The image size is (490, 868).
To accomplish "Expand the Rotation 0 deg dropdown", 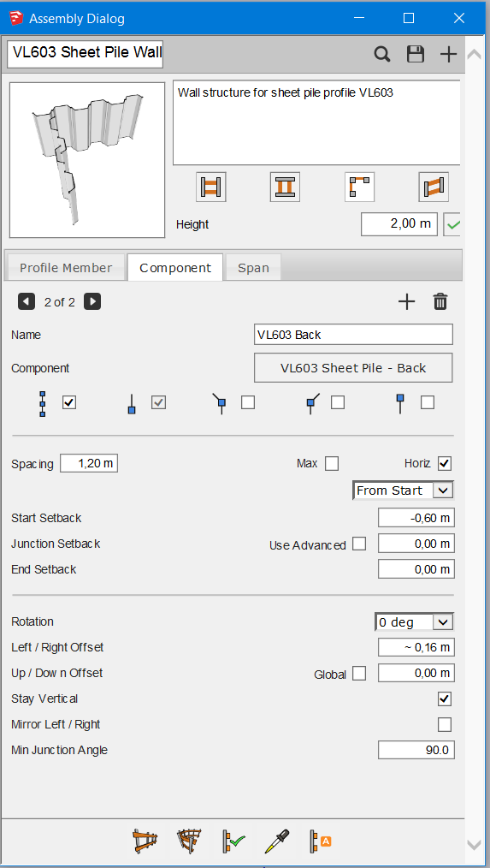I will click(414, 622).
